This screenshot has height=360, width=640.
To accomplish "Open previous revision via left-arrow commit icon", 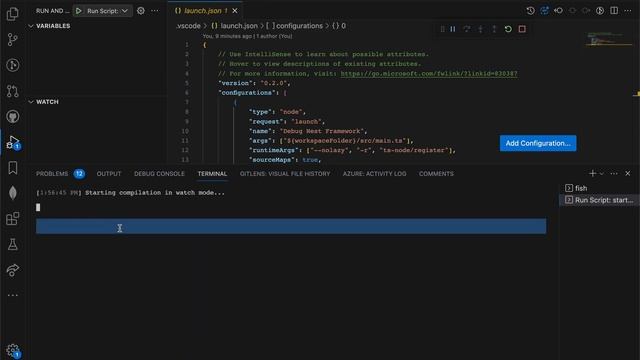I will [558, 11].
